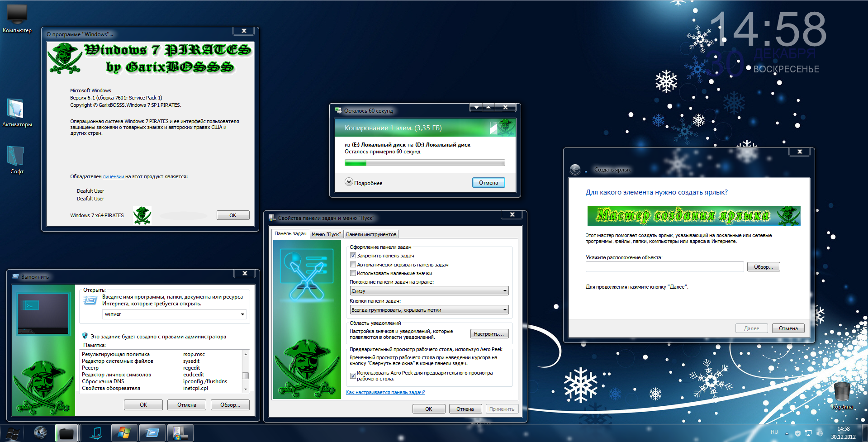The image size is (868, 442).
Task: Click the Windows Start orb
Action: [x=12, y=433]
